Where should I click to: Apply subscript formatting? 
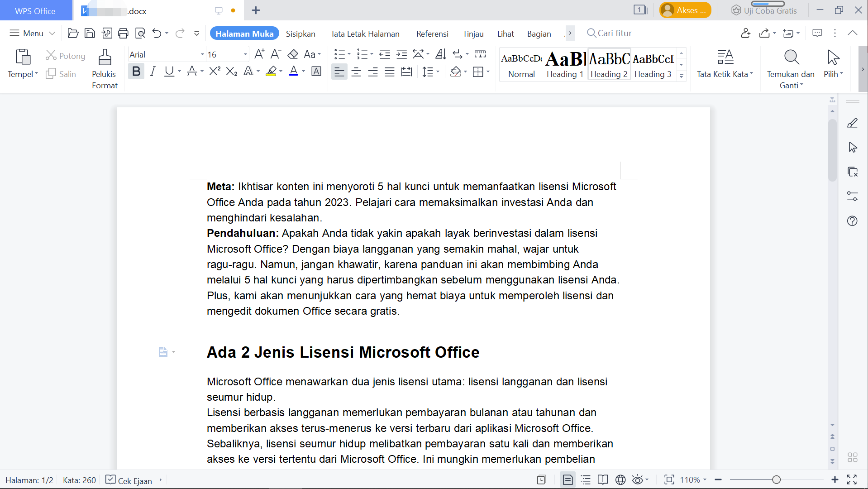tap(232, 71)
